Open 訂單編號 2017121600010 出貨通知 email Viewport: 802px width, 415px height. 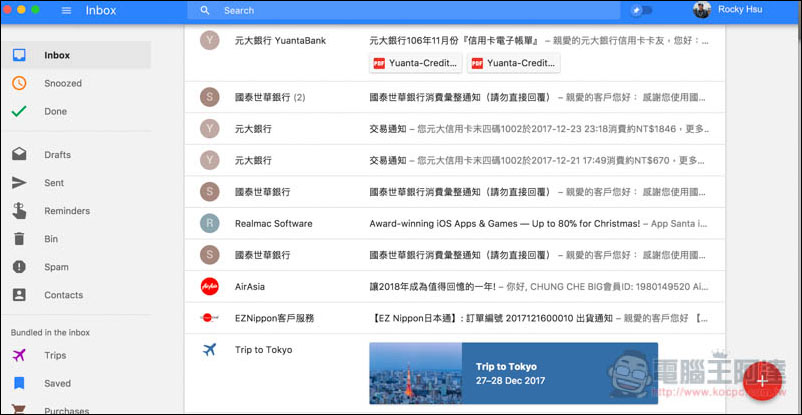click(491, 318)
